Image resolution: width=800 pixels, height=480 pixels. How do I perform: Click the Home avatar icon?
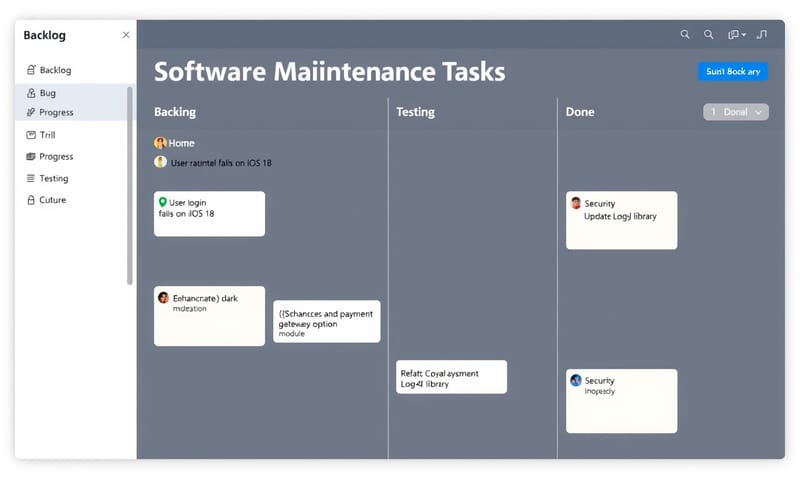pyautogui.click(x=160, y=143)
